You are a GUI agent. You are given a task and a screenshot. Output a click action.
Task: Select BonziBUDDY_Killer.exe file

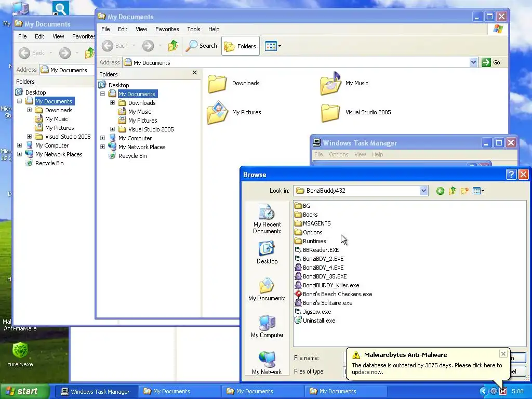point(327,285)
